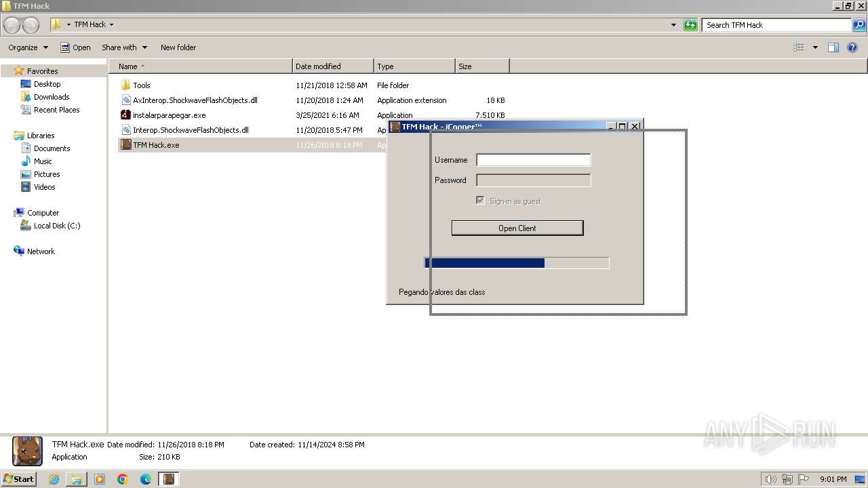Open the Pictures library
868x488 pixels.
(47, 174)
